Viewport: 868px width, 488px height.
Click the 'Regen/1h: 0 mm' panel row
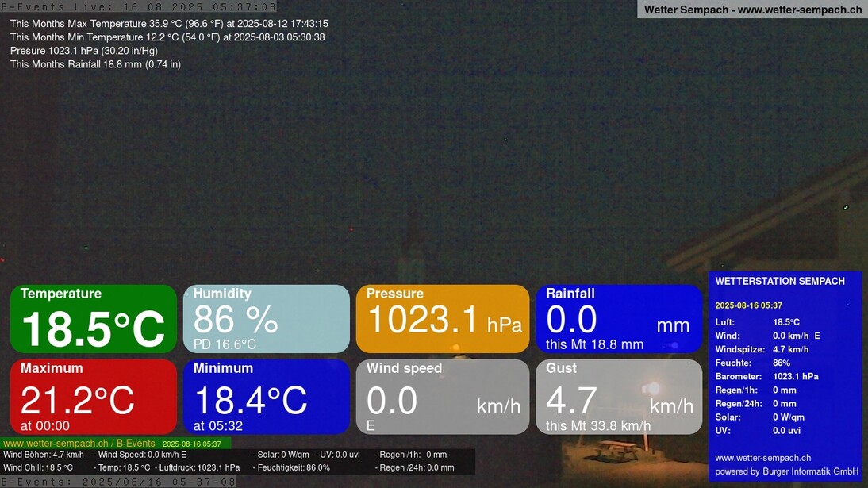(755, 390)
